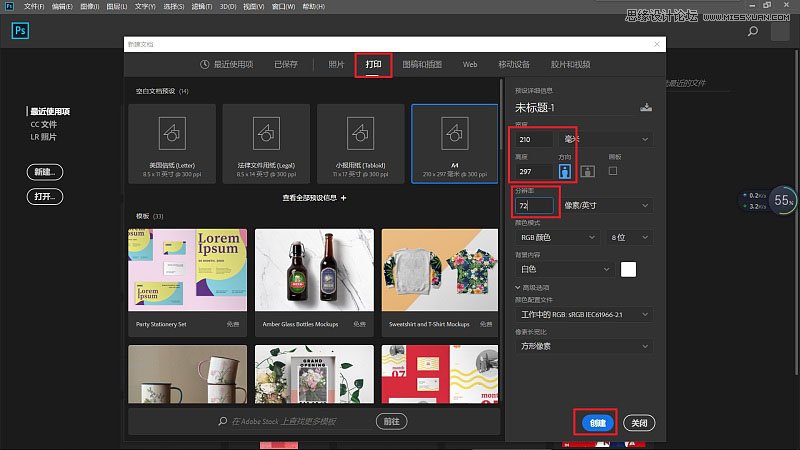Switch to the 打印 tab
800x450 pixels.
(373, 65)
